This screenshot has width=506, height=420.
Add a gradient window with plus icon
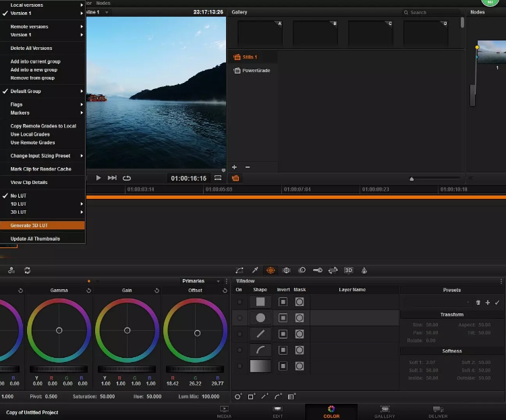pyautogui.click(x=291, y=396)
